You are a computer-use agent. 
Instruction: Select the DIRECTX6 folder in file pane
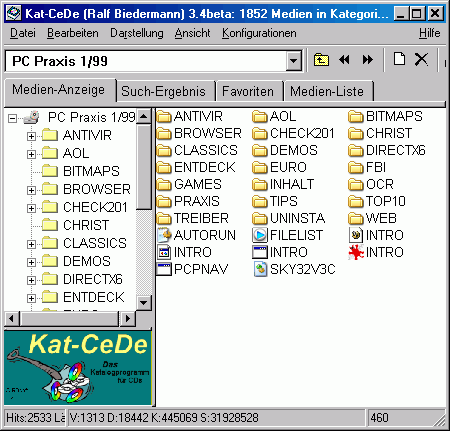[387, 151]
